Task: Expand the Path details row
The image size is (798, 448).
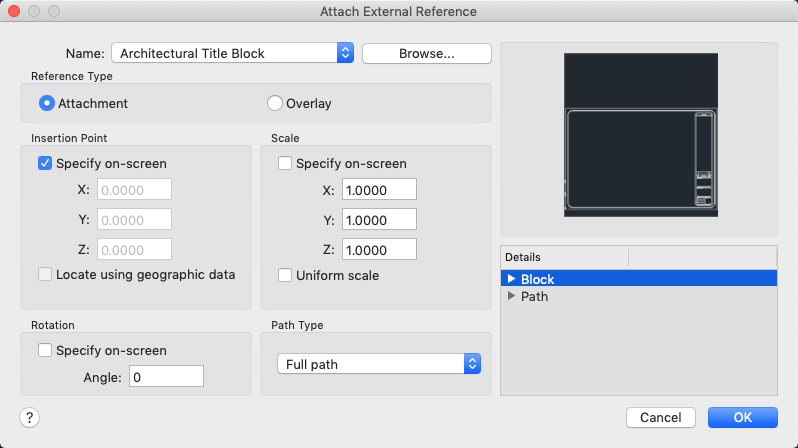Action: pos(512,297)
